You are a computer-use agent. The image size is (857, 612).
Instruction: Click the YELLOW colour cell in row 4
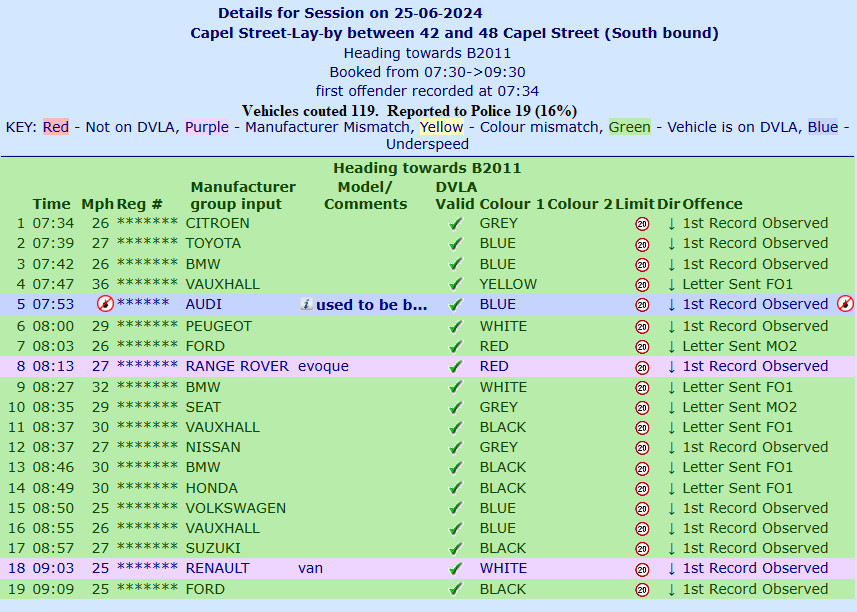pyautogui.click(x=508, y=284)
